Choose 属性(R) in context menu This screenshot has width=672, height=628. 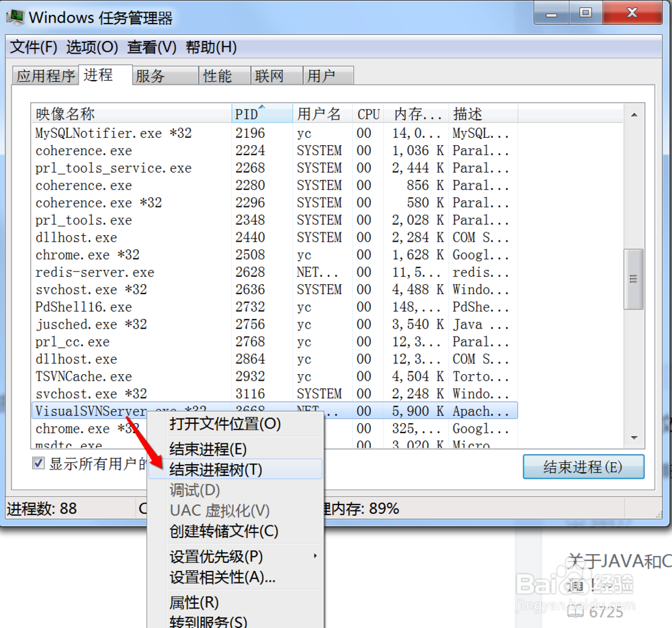[235, 602]
